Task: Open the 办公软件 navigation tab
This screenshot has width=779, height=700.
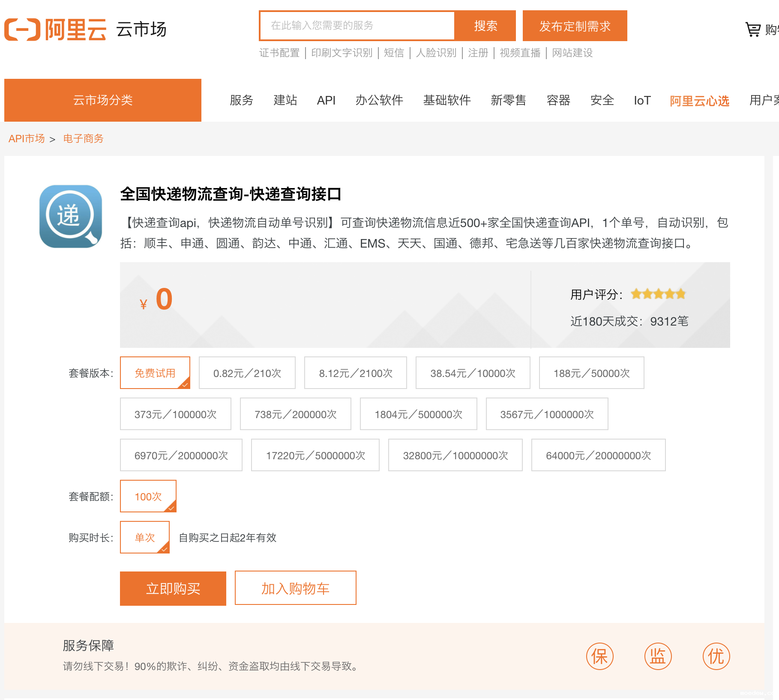Action: tap(379, 100)
